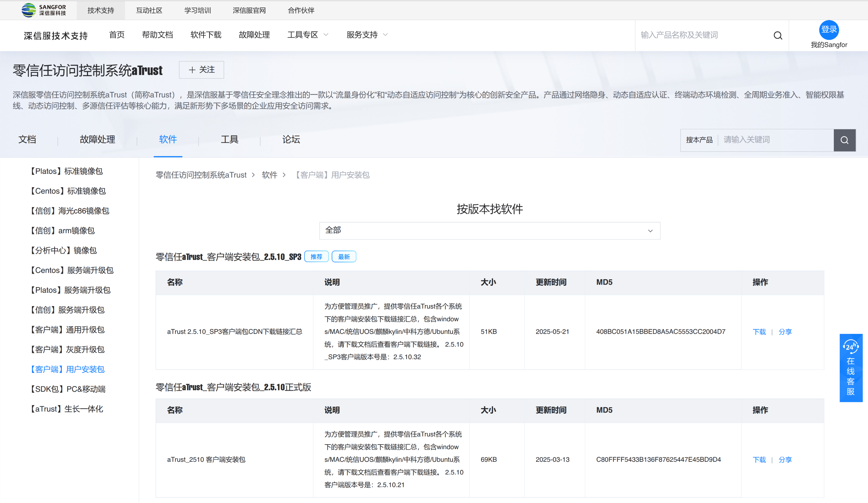Click the blue 登录 login avatar

(x=829, y=30)
